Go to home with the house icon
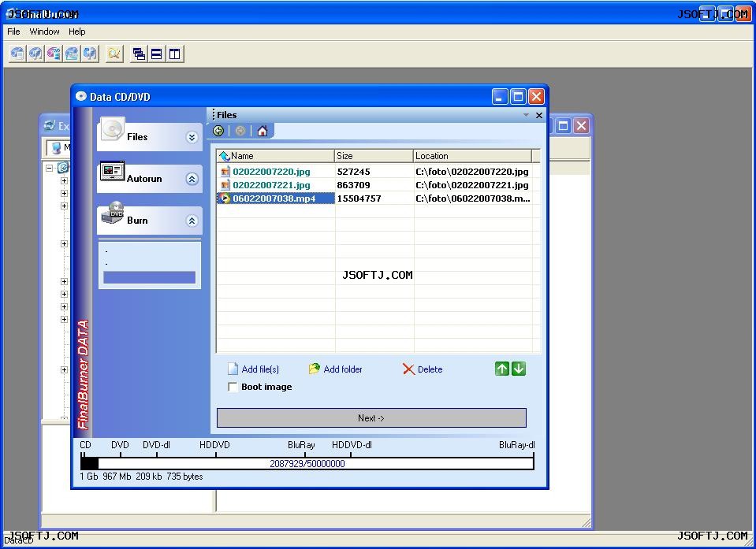Image resolution: width=756 pixels, height=549 pixels. [263, 131]
